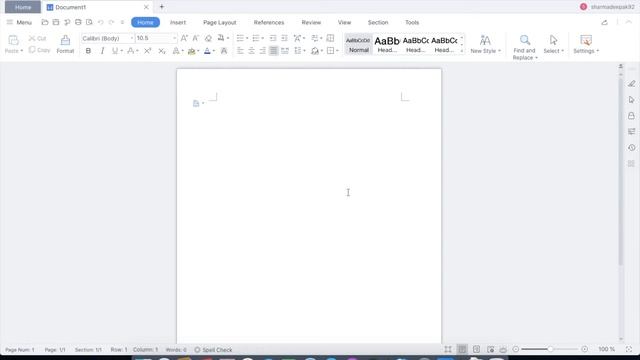This screenshot has height=360, width=640.
Task: Open the New Style dropdown
Action: 485,44
